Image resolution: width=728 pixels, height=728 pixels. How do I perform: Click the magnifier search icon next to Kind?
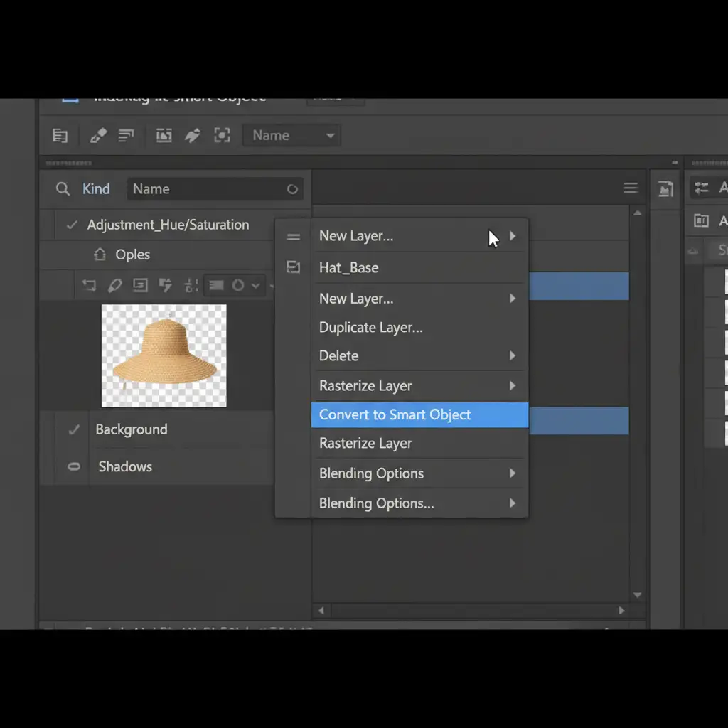click(x=63, y=189)
